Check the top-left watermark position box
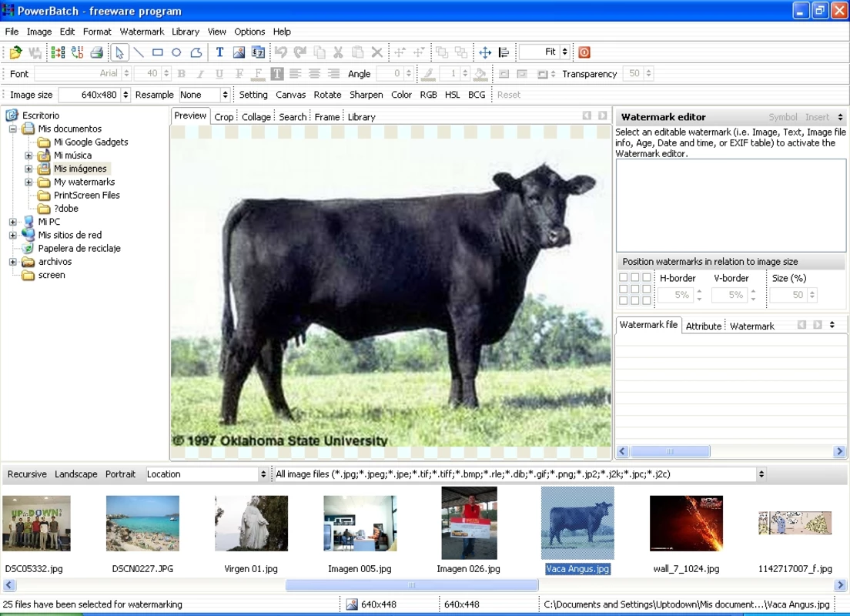This screenshot has width=850, height=616. [x=624, y=277]
